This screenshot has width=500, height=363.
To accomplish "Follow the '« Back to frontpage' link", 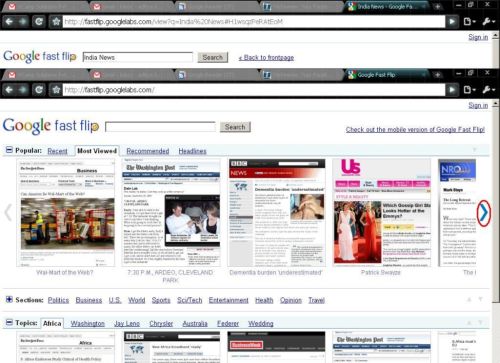I will [266, 58].
